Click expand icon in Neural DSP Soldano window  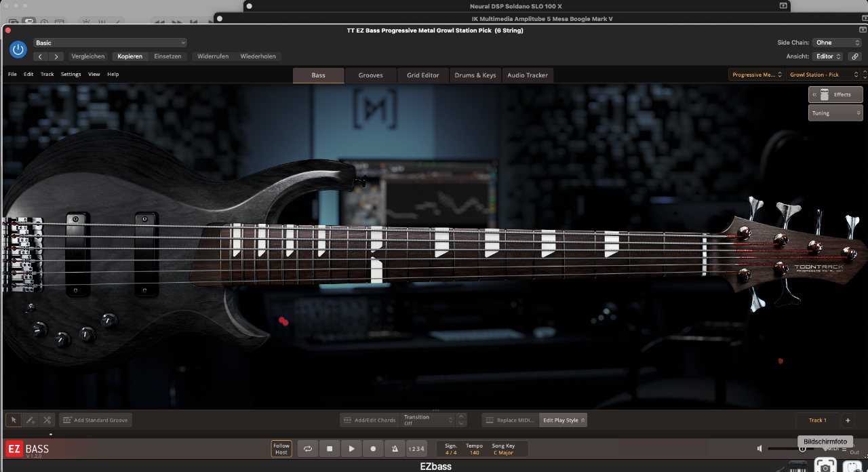tap(783, 5)
